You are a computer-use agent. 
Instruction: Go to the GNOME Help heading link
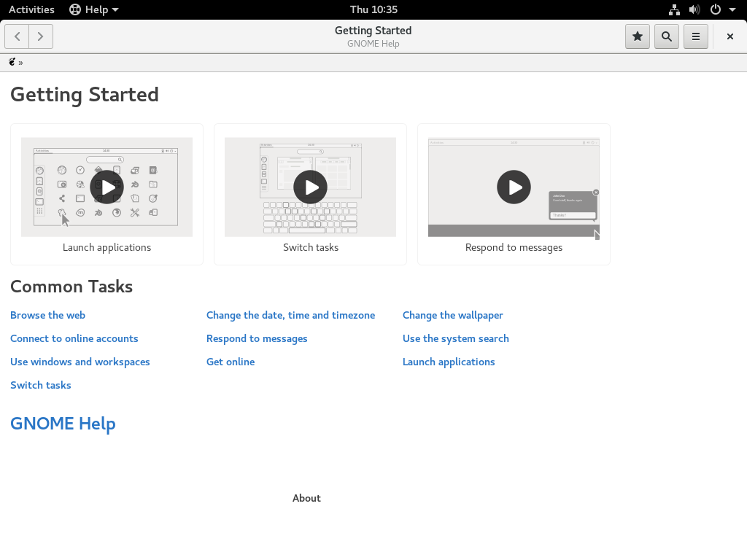click(63, 424)
